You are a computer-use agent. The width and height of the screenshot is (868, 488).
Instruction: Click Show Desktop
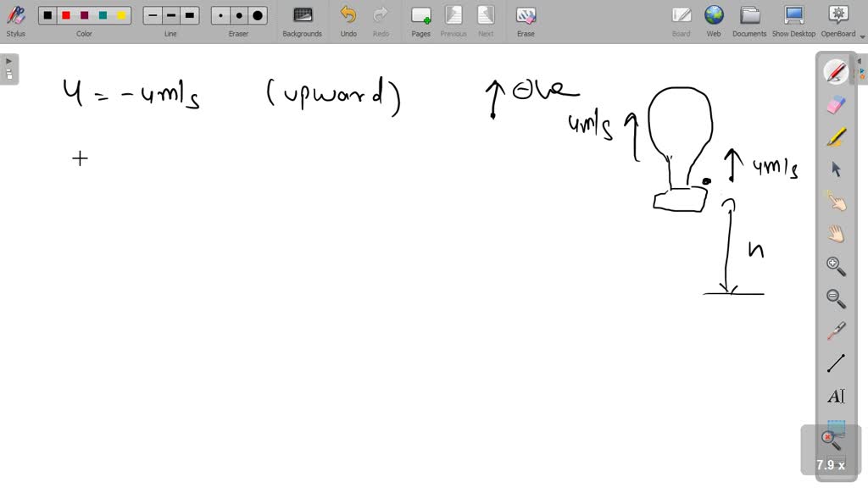coord(793,21)
